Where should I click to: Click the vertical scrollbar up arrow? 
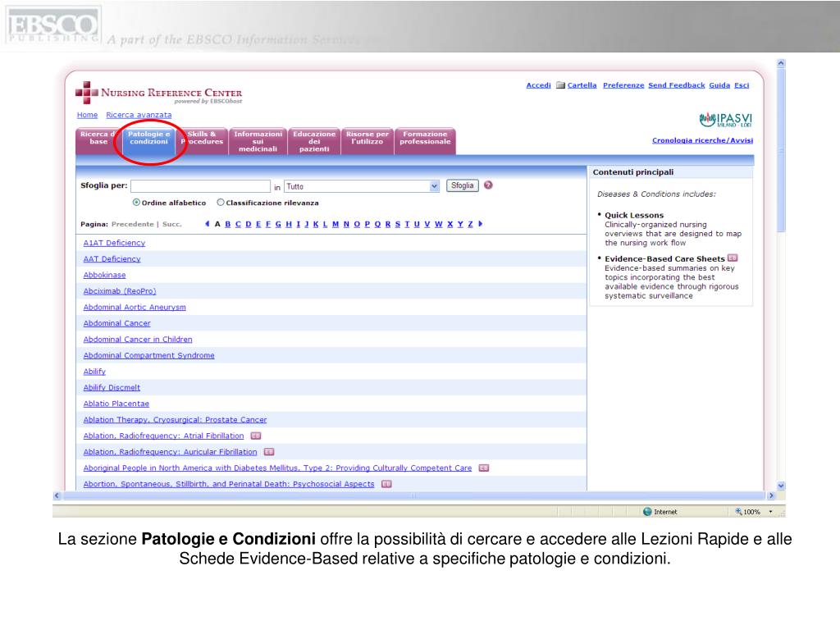pos(781,63)
